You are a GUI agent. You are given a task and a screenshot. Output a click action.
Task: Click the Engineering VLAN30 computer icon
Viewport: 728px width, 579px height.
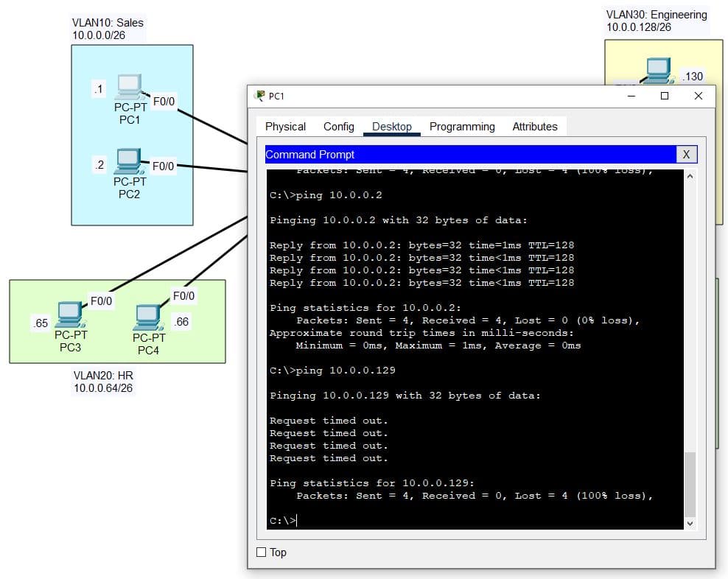tap(659, 70)
